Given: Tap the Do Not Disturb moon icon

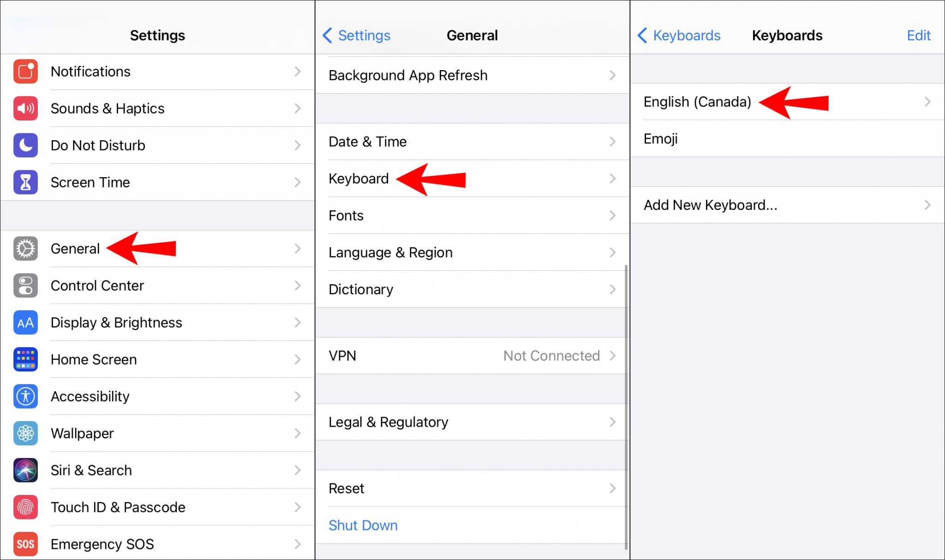Looking at the screenshot, I should 25,145.
